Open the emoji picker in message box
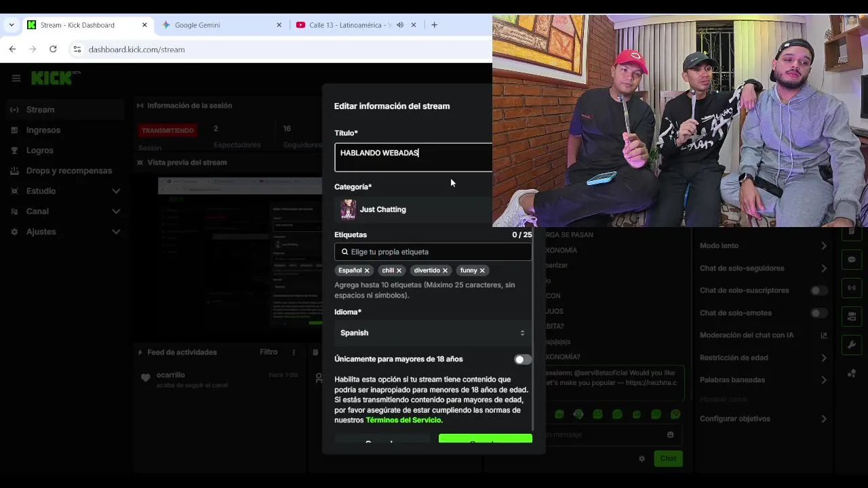The image size is (868, 488). click(x=671, y=434)
